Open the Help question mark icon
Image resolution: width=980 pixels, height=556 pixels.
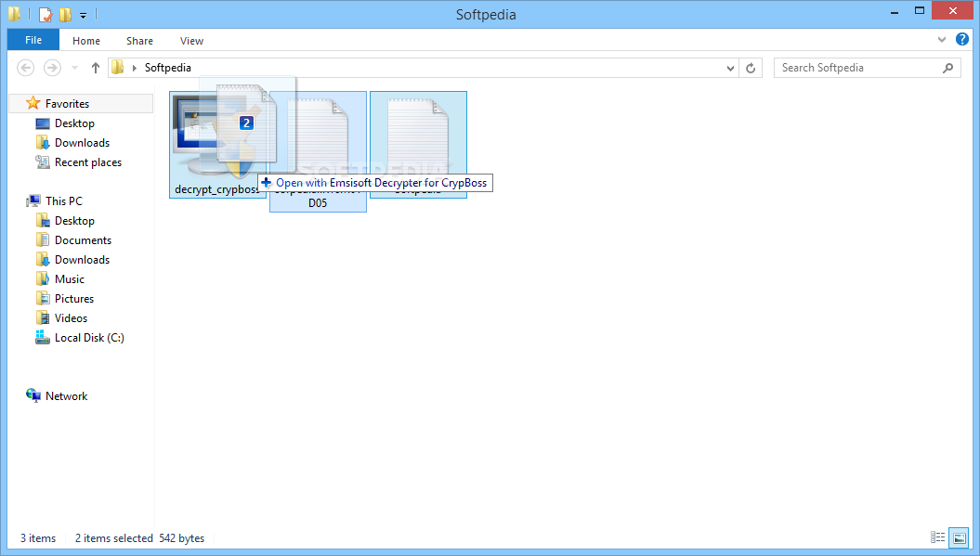961,39
